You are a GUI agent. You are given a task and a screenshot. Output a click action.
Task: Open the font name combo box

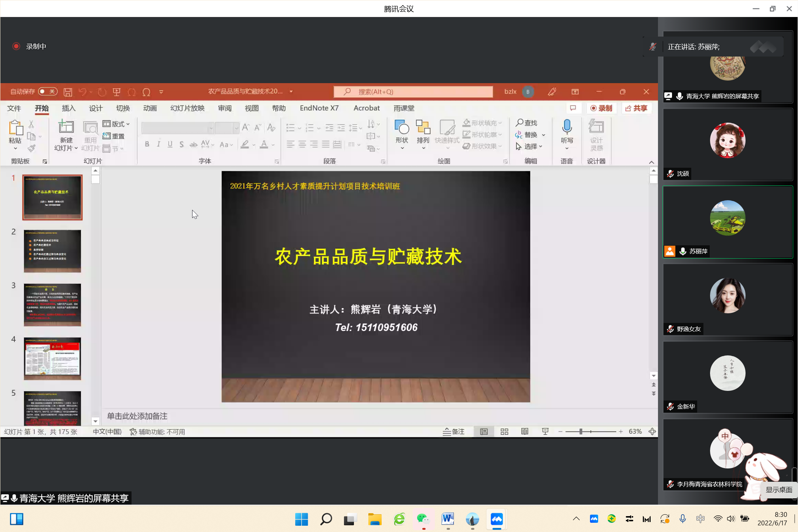point(177,128)
